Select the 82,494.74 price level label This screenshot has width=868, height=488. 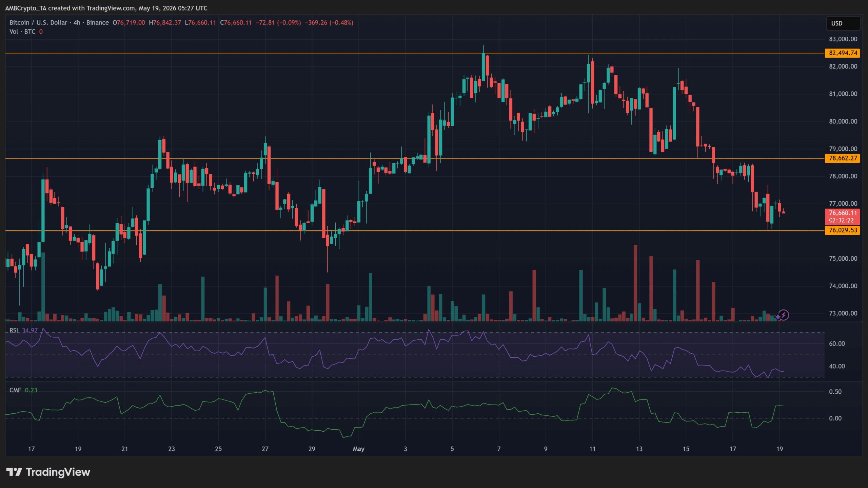(843, 53)
